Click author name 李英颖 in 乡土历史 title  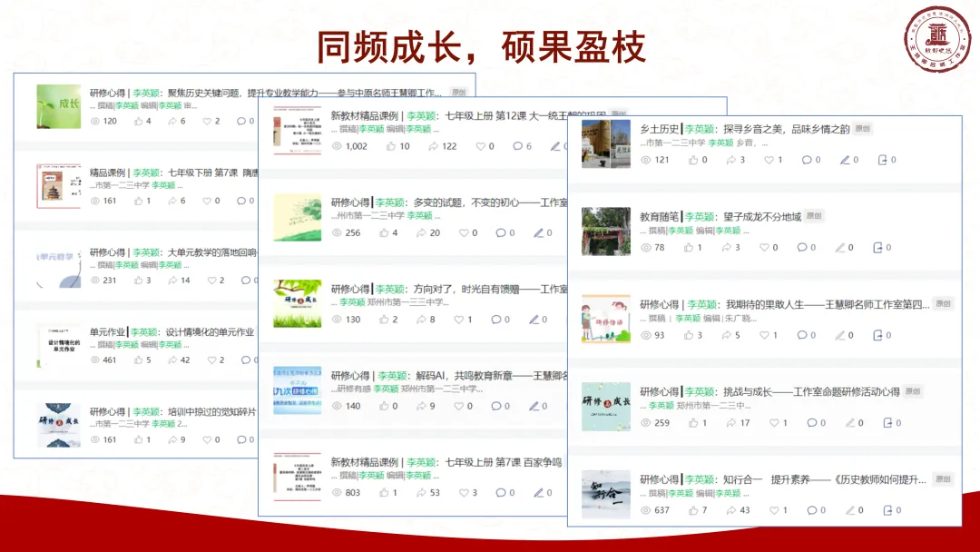[x=700, y=129]
